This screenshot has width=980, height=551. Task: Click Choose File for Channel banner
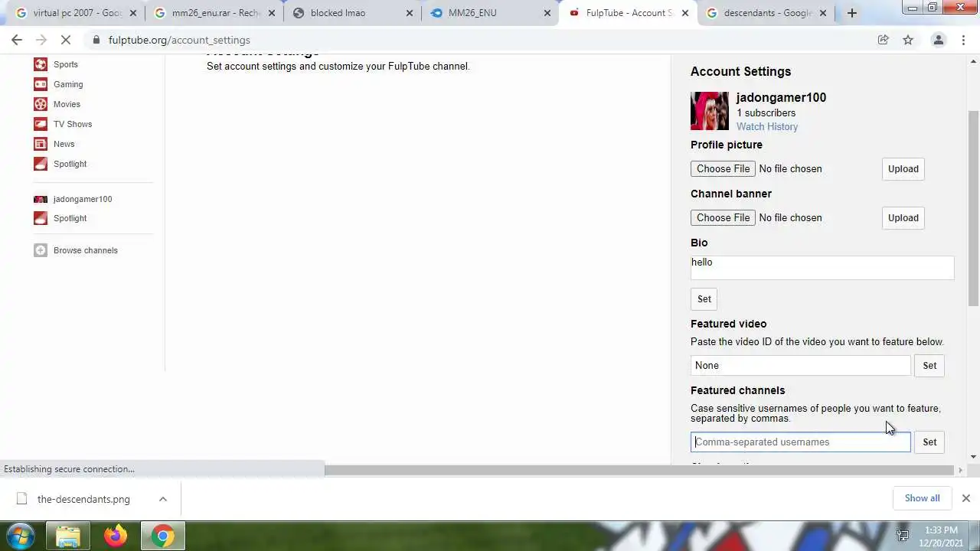(x=723, y=217)
